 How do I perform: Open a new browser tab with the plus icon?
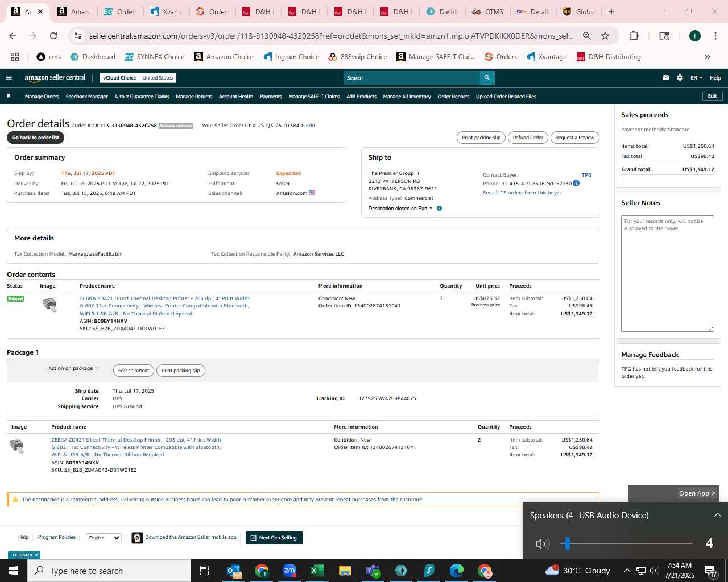click(x=611, y=11)
